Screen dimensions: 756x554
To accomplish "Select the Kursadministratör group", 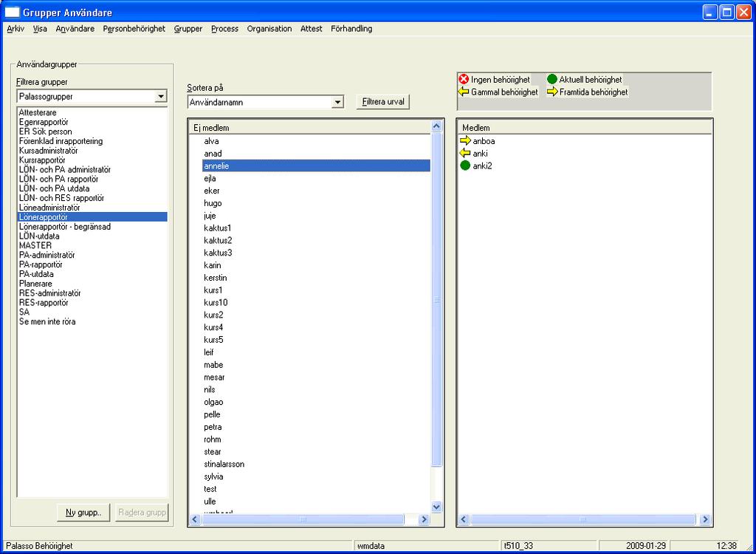I will click(x=92, y=151).
